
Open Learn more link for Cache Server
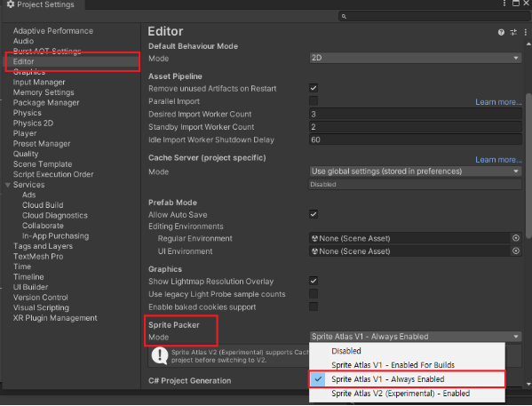(x=498, y=160)
